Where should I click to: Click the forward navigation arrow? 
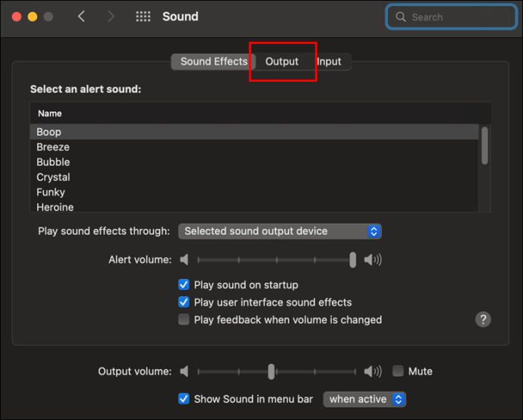111,17
